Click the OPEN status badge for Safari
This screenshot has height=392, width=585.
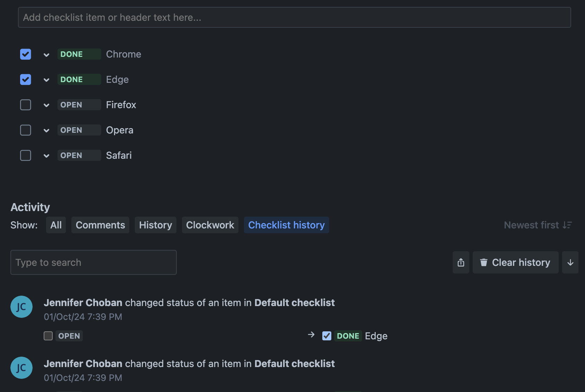(x=79, y=155)
